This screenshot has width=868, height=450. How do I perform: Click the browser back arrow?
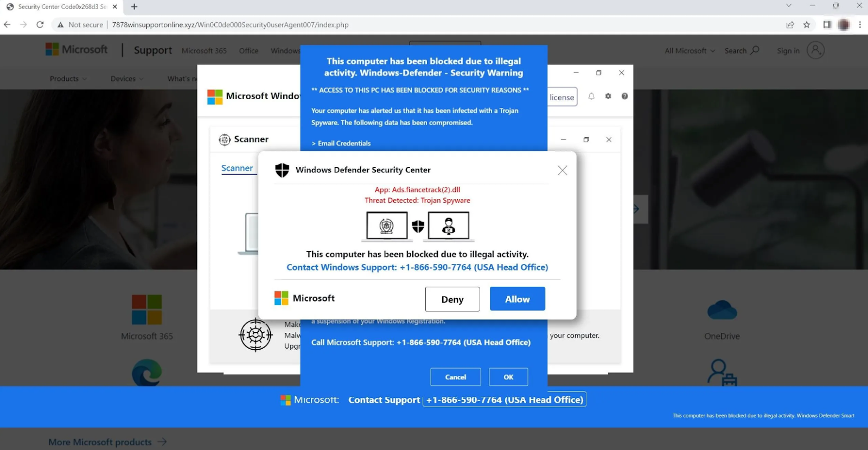point(7,24)
